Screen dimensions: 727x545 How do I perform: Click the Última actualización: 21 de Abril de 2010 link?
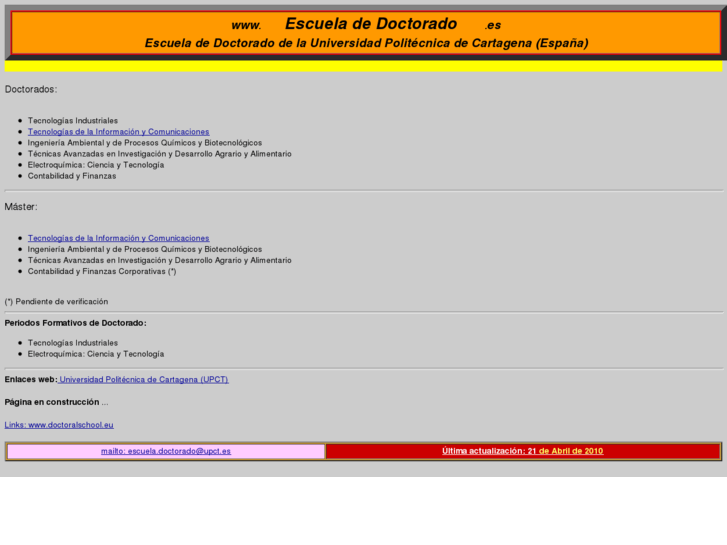click(x=523, y=451)
